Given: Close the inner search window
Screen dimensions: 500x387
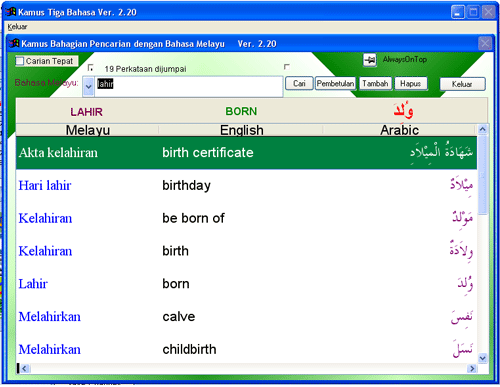Looking at the screenshot, I should [x=485, y=43].
